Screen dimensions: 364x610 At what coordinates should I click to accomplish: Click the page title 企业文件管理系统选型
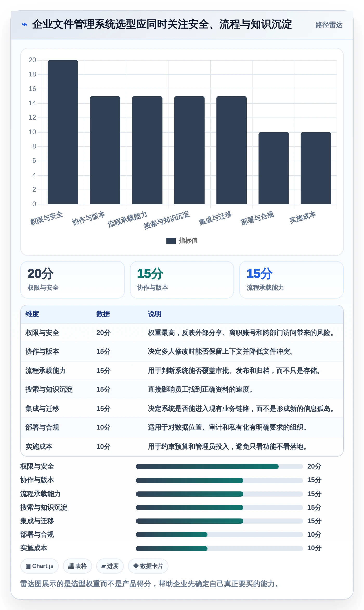coord(162,24)
